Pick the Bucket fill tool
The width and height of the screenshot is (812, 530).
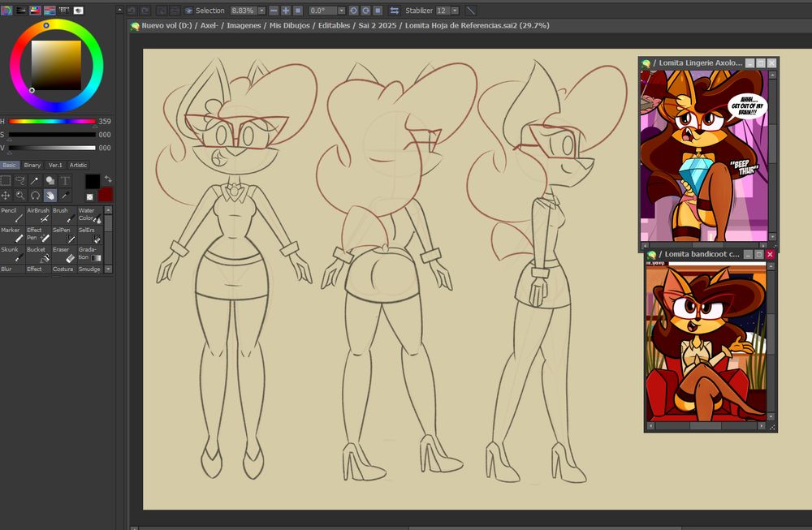[38, 254]
